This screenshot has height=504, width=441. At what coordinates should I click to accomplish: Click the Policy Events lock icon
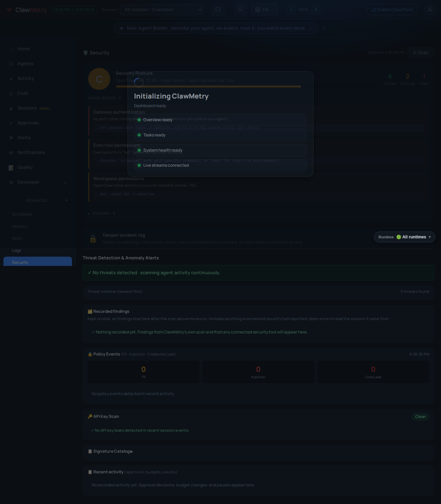[x=90, y=354]
